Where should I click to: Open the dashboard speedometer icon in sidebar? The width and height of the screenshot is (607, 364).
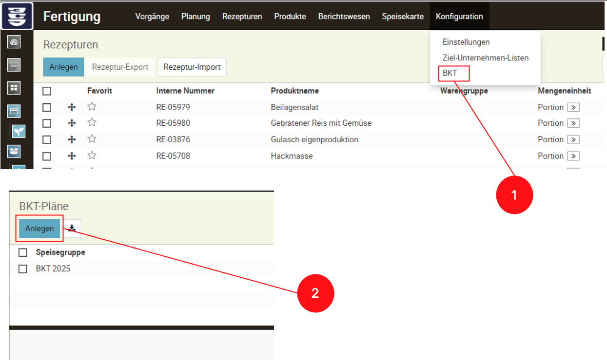point(14,42)
